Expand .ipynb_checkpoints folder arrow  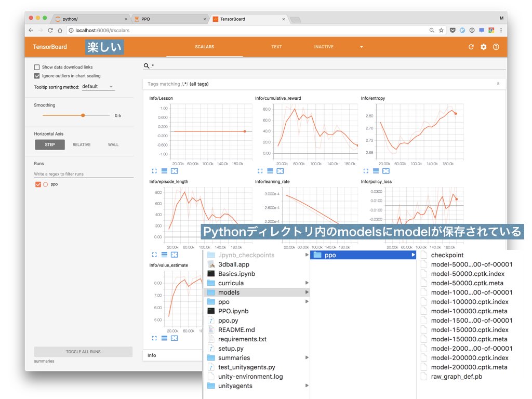pos(307,255)
